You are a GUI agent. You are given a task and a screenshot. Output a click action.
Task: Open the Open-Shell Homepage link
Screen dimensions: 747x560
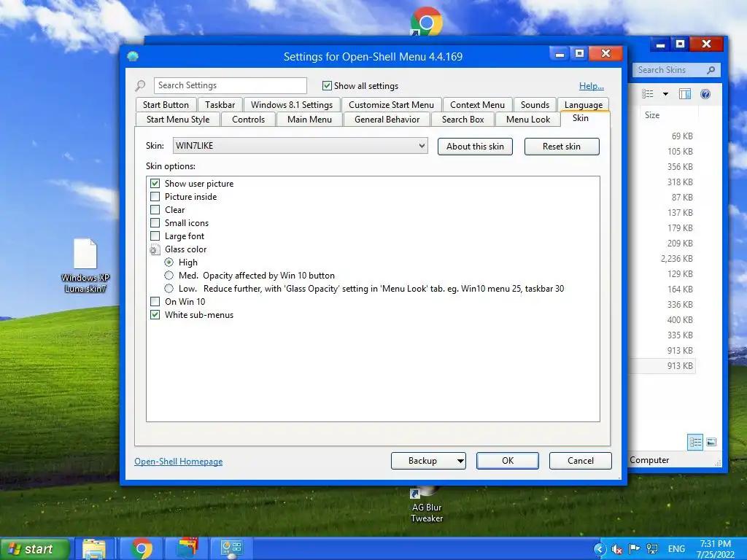pyautogui.click(x=178, y=462)
